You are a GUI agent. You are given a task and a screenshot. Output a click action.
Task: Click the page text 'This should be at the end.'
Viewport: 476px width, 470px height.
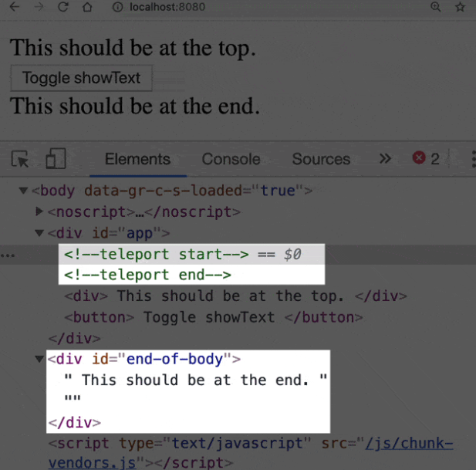click(x=135, y=106)
